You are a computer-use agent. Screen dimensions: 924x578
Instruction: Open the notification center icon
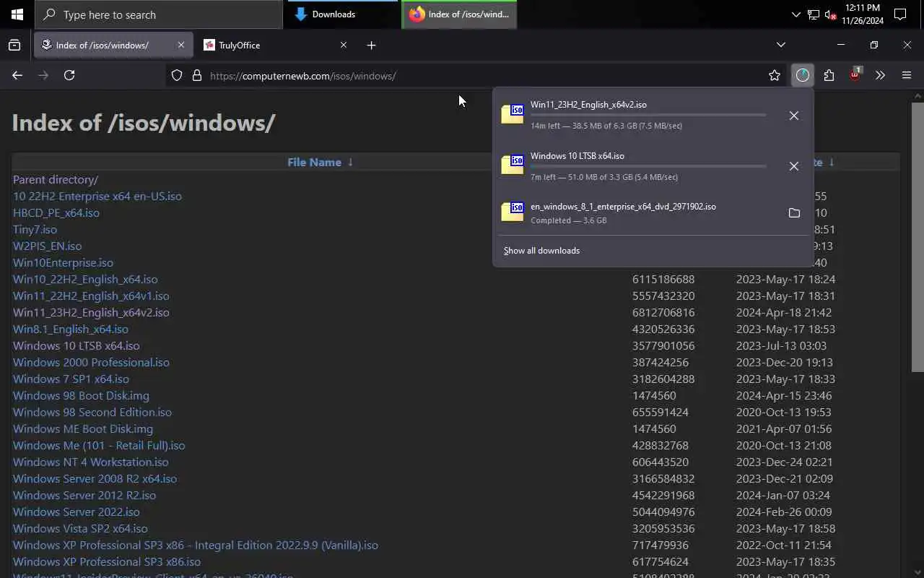point(900,14)
